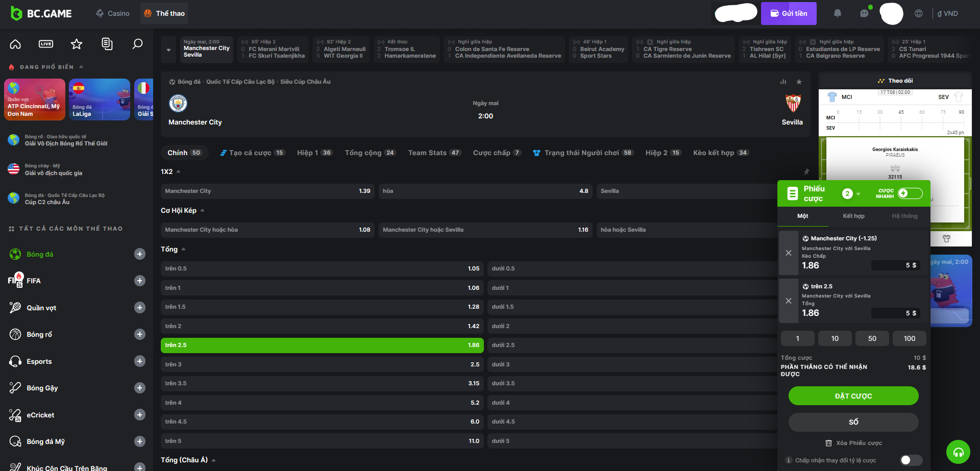Viewport: 980px width, 471px height.
Task: Toggle the Cược Nhanh quick bet switch
Action: tap(910, 193)
